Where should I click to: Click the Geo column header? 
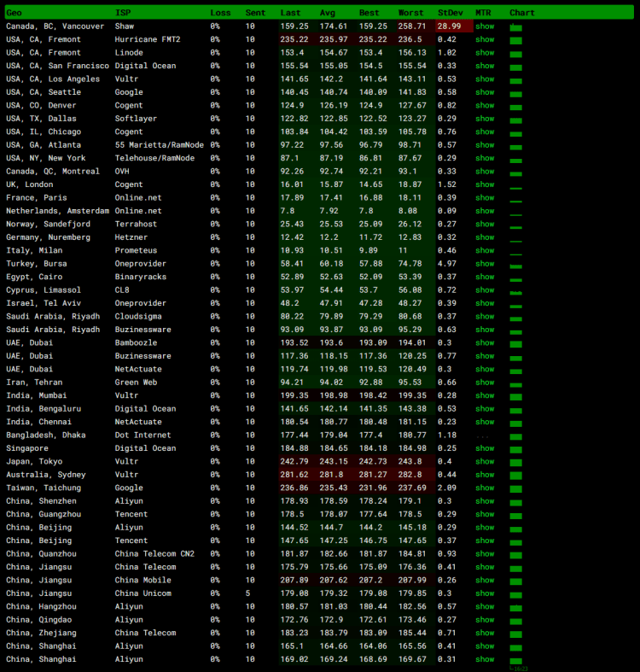pyautogui.click(x=14, y=13)
